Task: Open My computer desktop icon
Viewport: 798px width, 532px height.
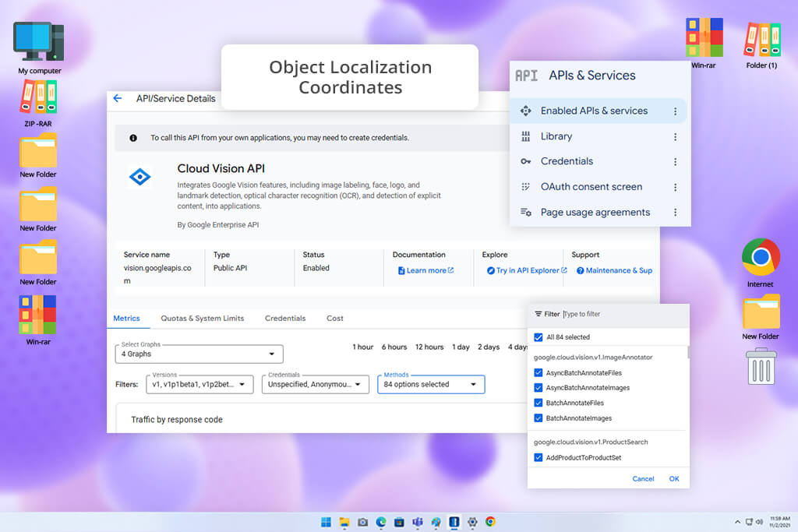Action: pyautogui.click(x=39, y=48)
